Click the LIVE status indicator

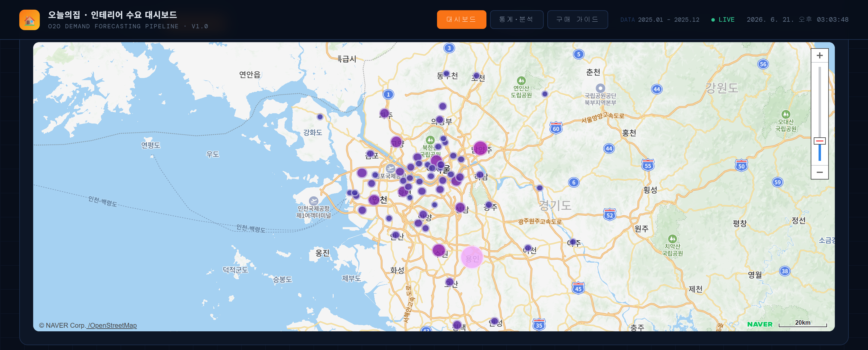click(723, 20)
